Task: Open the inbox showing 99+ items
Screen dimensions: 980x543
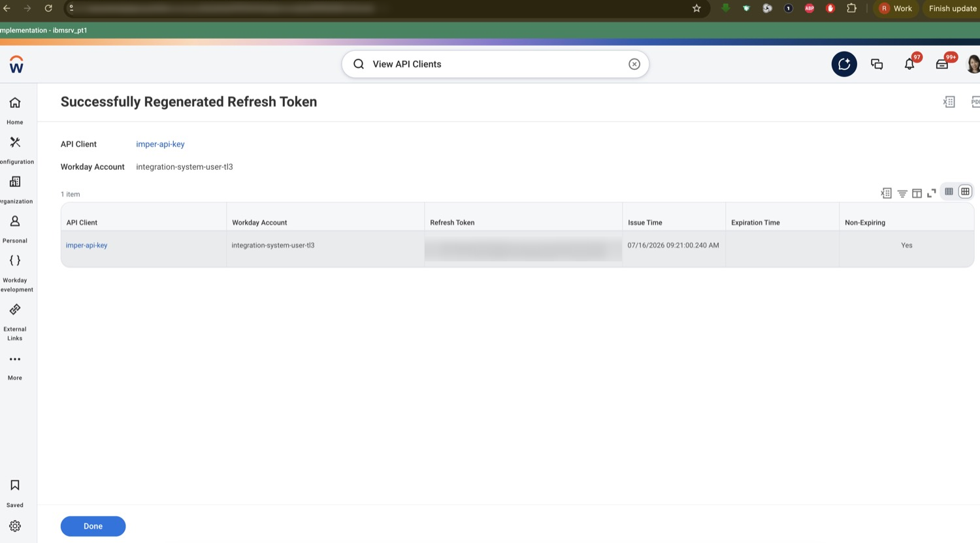Action: point(942,64)
